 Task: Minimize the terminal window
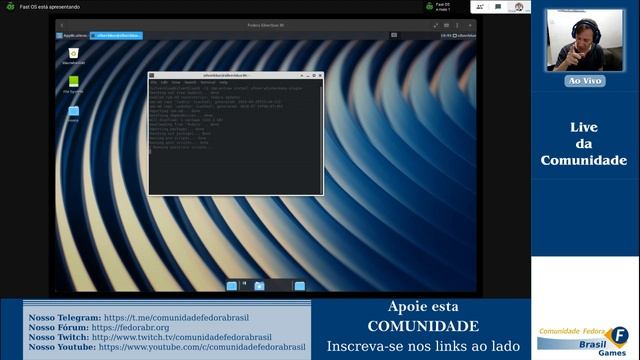(308, 76)
